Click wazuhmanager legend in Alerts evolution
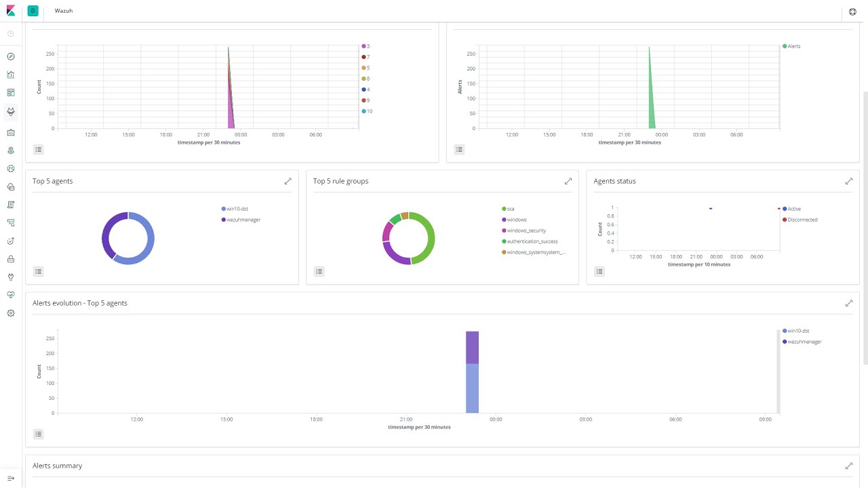This screenshot has width=868, height=488. pyautogui.click(x=802, y=342)
